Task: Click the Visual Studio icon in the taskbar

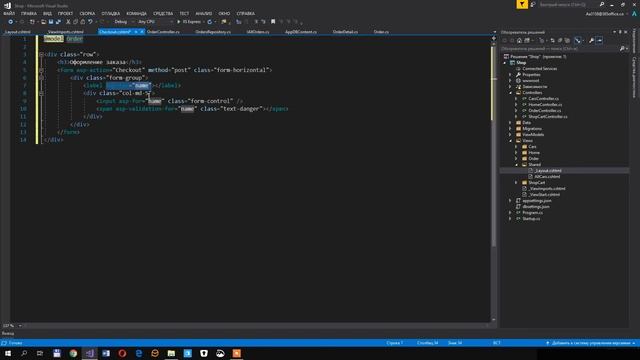Action: (89, 353)
